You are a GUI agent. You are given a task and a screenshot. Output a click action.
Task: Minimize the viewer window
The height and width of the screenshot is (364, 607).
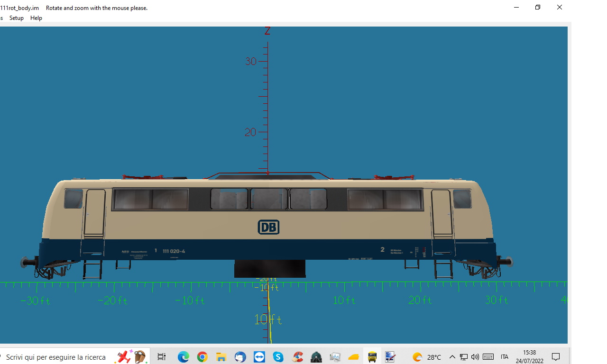click(516, 7)
